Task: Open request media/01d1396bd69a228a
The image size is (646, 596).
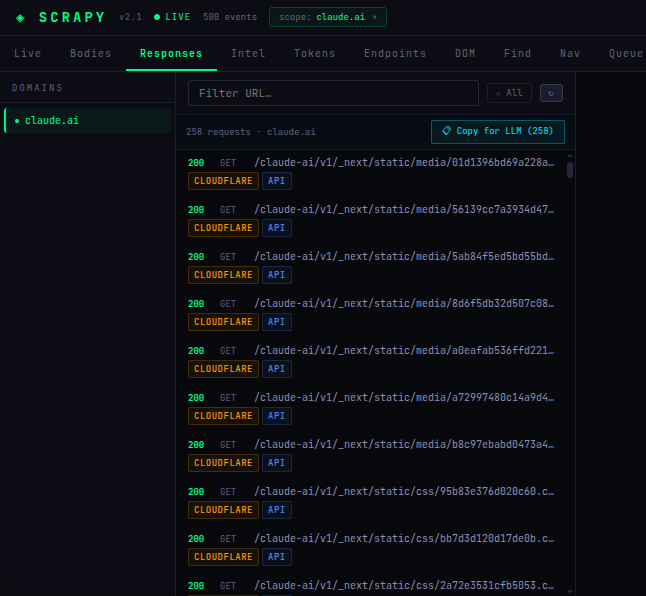Action: coord(404,162)
